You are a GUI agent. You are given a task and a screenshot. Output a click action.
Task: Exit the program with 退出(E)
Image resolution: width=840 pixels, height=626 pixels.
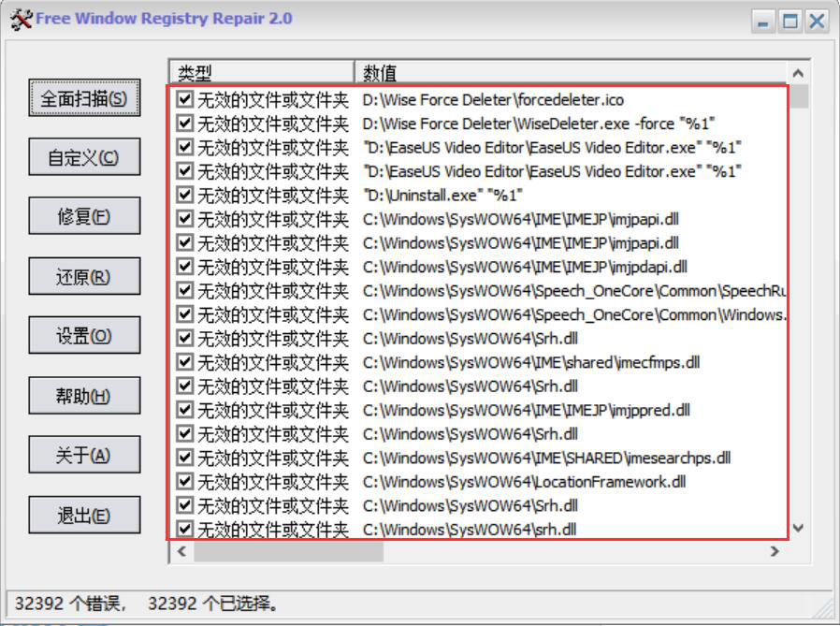(84, 515)
